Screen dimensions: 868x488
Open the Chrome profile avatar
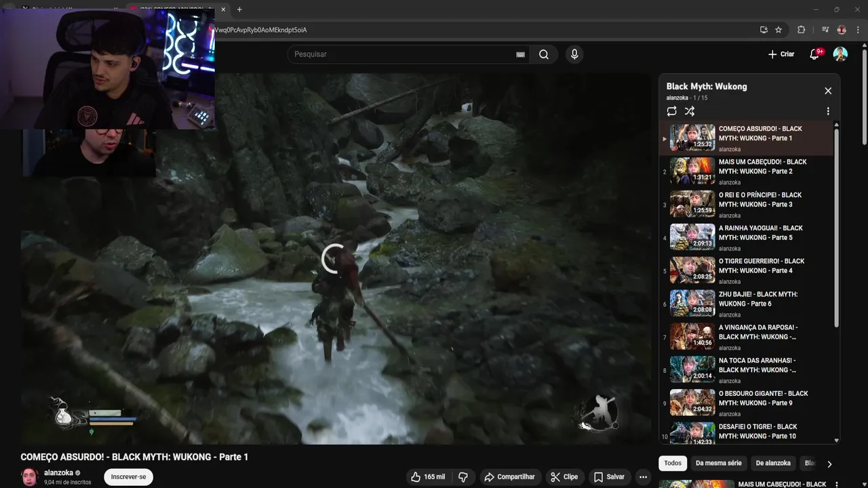tap(842, 30)
